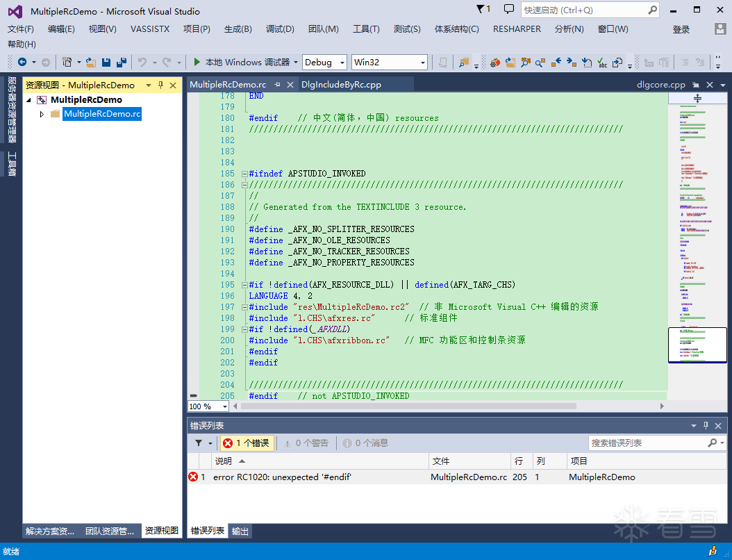Save the current file with the single floppy disk icon
The width and height of the screenshot is (732, 560).
(106, 62)
